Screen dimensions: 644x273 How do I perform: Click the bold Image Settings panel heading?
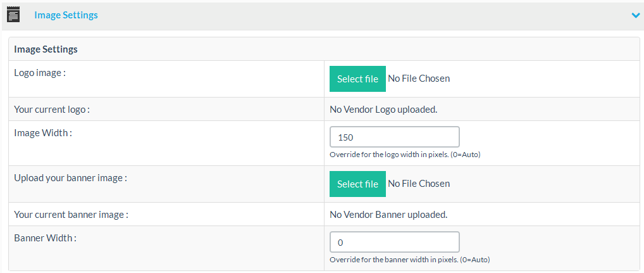click(x=46, y=49)
